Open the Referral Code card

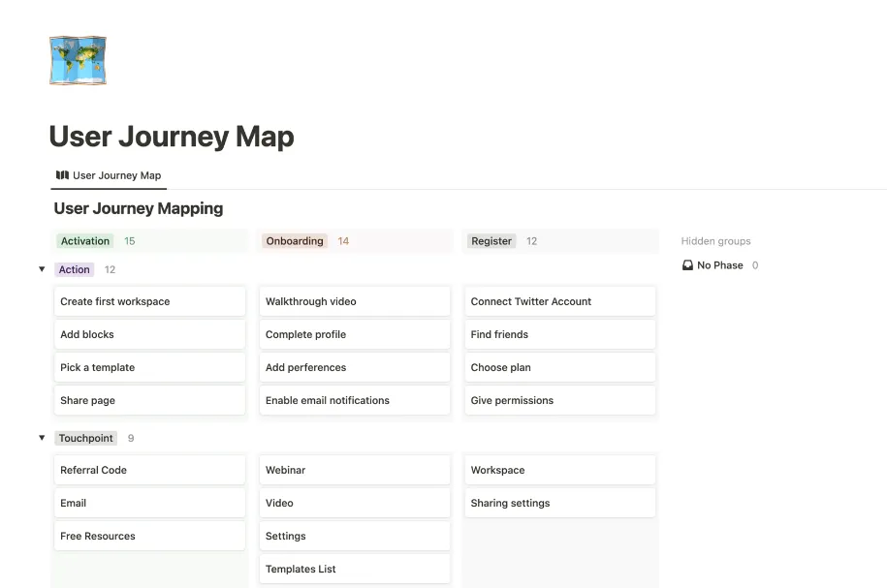[150, 470]
